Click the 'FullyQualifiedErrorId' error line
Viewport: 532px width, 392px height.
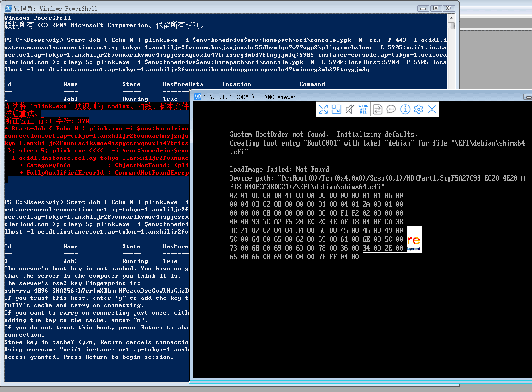pos(104,173)
